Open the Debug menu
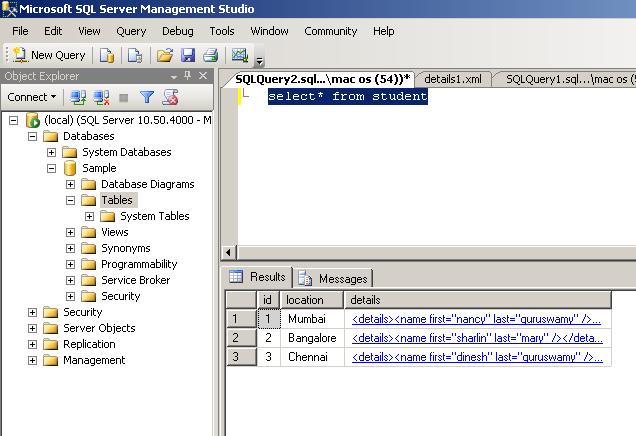 click(x=178, y=31)
